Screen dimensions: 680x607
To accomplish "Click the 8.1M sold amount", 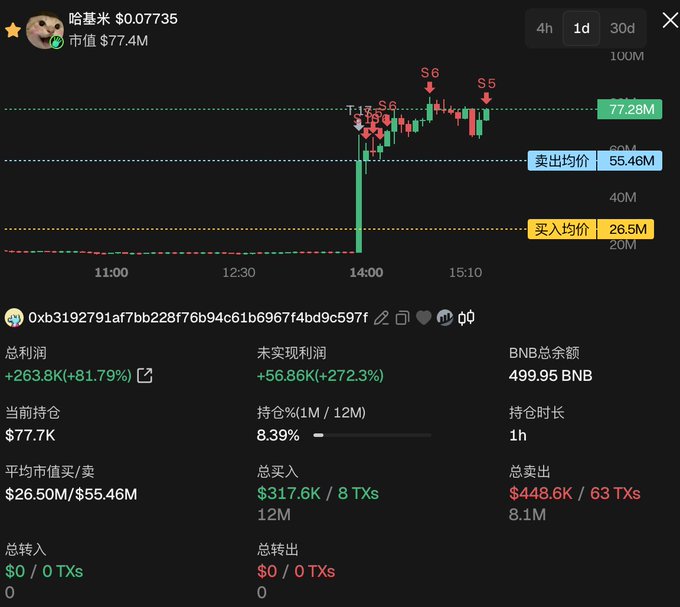I will tap(527, 515).
